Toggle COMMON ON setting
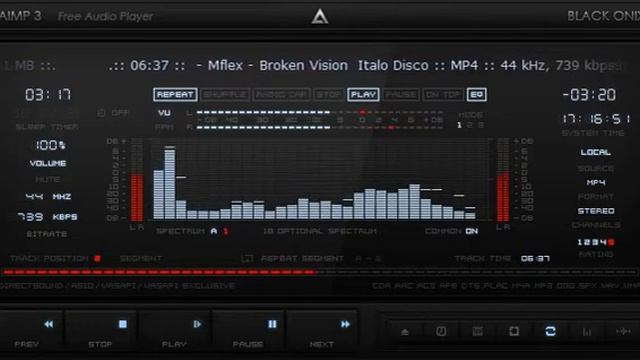 click(451, 231)
